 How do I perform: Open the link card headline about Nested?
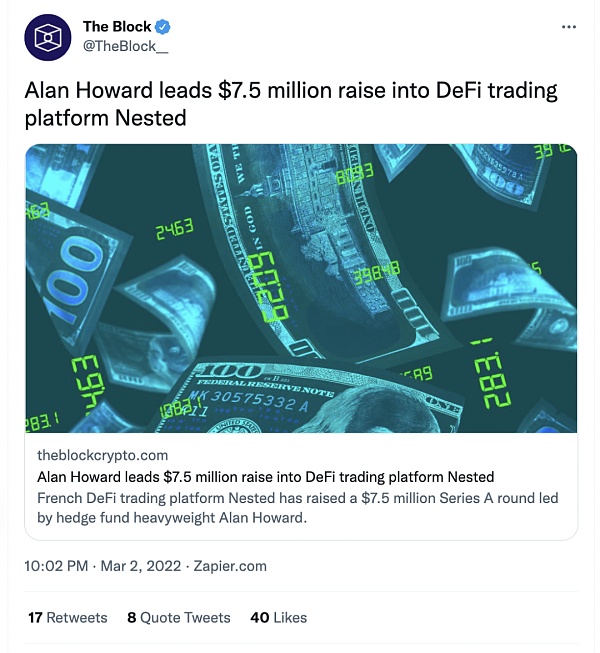coord(265,476)
